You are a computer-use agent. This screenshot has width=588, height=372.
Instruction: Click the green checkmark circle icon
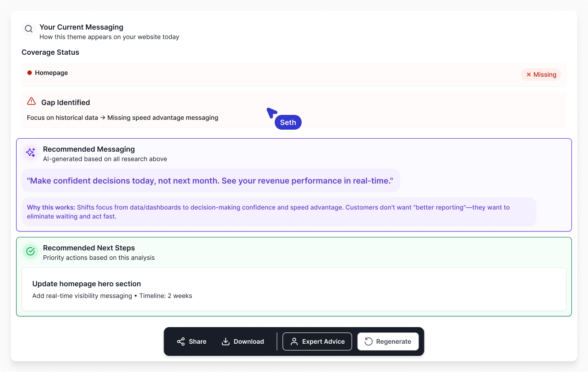pyautogui.click(x=30, y=251)
